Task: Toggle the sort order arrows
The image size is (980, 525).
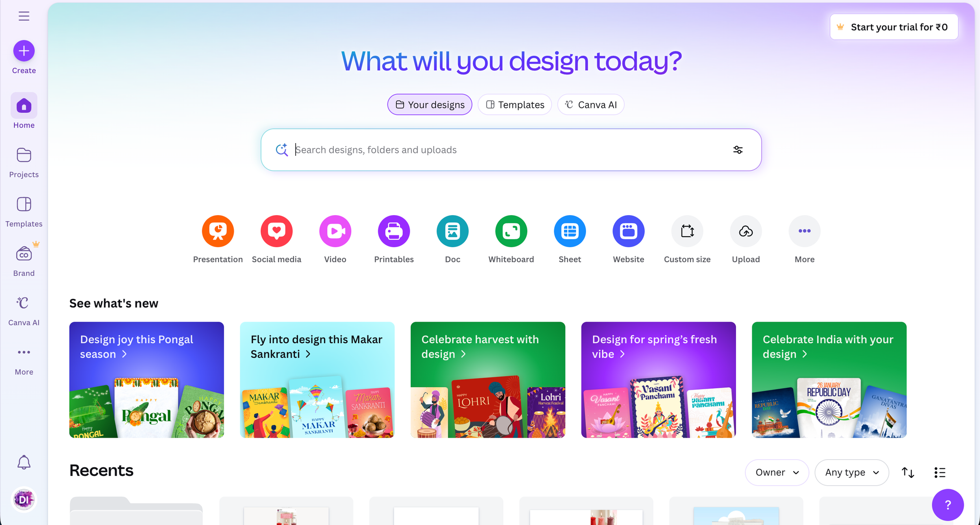Action: tap(907, 473)
